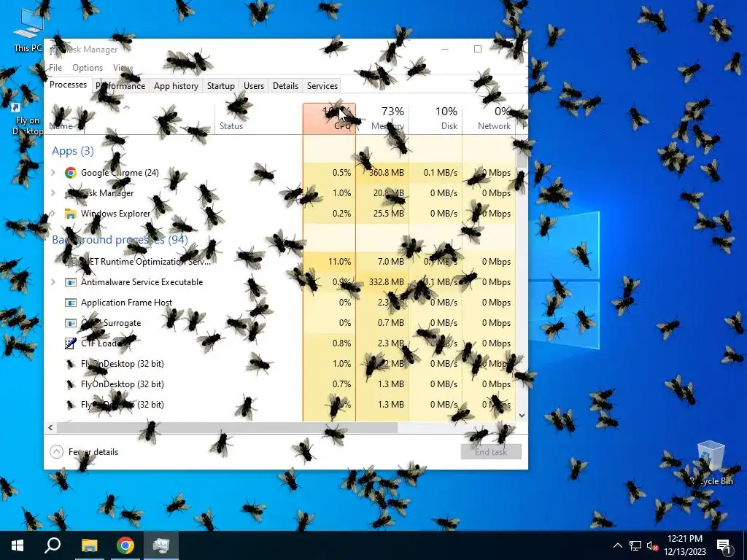Viewport: 747px width, 560px height.
Task: Click the Google Chrome process icon
Action: 71,173
